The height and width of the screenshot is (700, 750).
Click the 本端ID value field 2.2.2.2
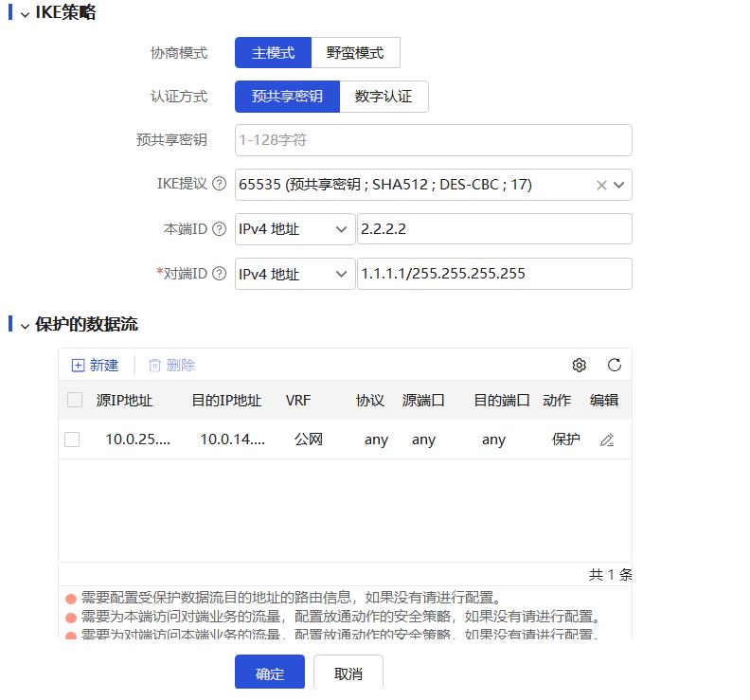point(494,229)
